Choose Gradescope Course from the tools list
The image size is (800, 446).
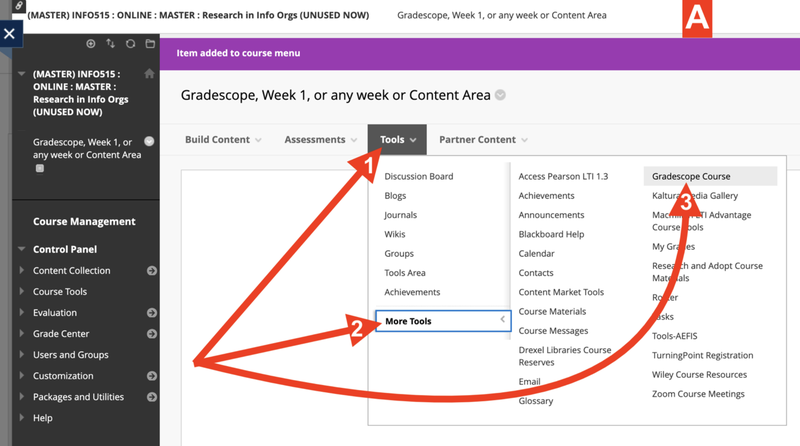[691, 177]
